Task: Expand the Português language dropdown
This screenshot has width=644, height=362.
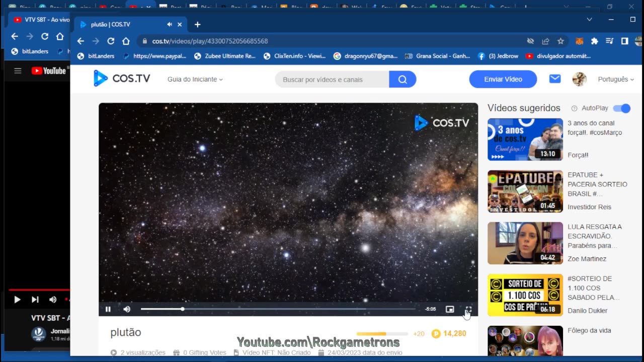Action: (616, 79)
